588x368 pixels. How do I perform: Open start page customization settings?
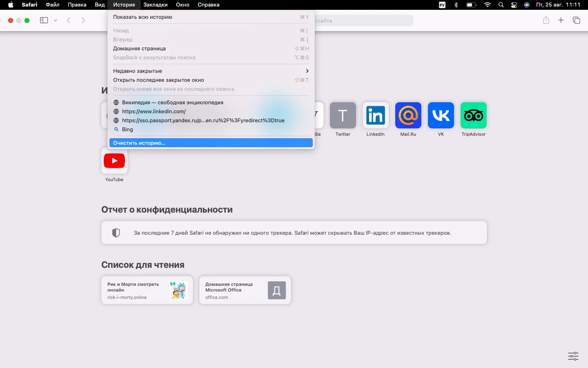coord(573,356)
